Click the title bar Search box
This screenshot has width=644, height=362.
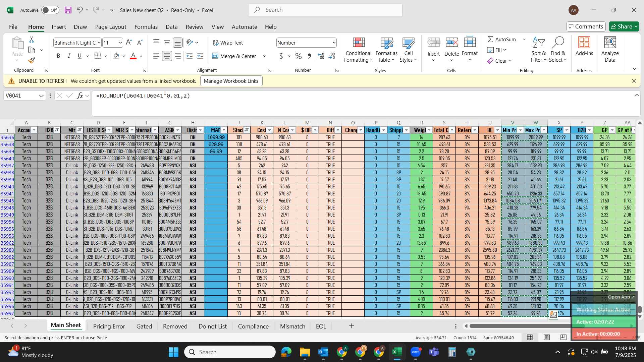[325, 10]
